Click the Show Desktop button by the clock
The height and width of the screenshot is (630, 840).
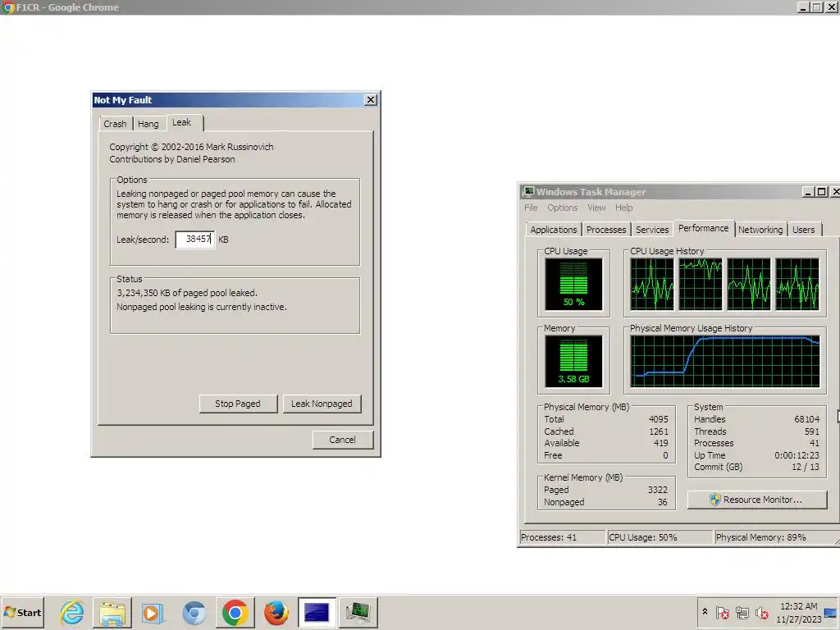click(830, 612)
